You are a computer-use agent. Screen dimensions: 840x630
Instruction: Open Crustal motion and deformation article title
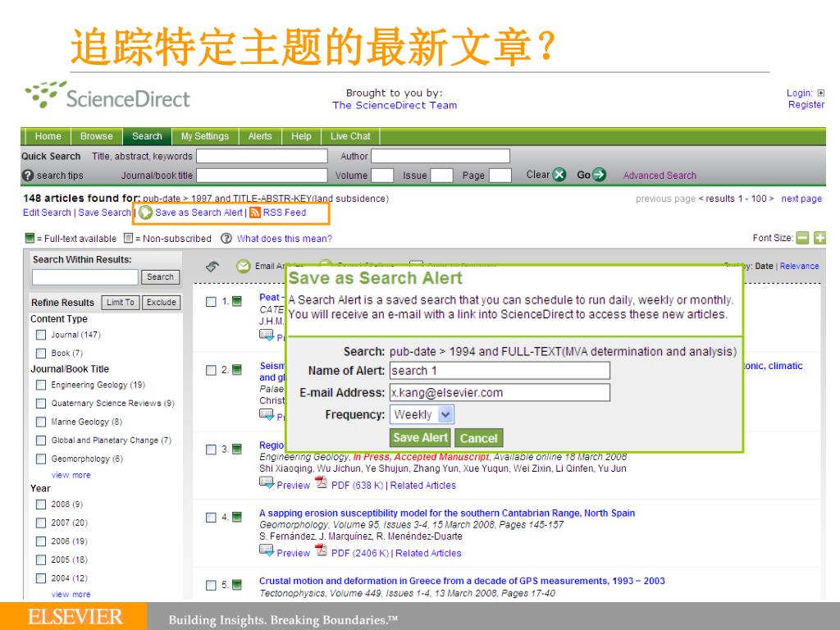coord(462,581)
